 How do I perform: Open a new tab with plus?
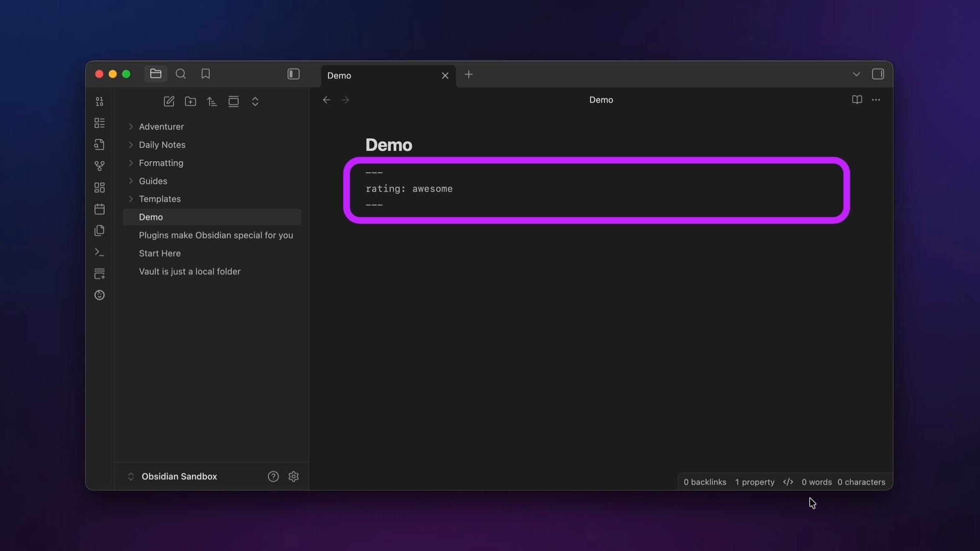(469, 74)
